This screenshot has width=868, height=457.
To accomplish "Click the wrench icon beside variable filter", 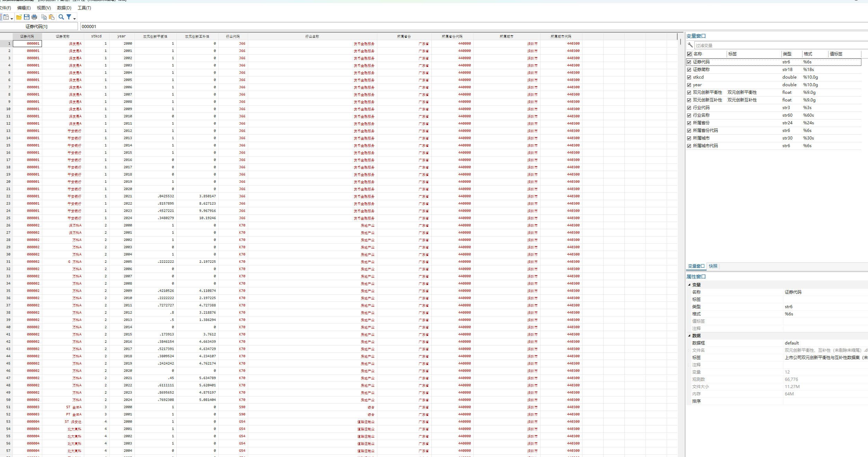I will tap(690, 45).
